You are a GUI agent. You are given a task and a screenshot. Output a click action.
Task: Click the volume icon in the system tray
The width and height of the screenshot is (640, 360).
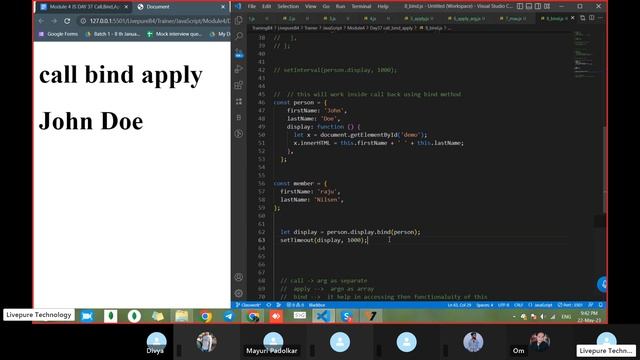pyautogui.click(x=543, y=316)
